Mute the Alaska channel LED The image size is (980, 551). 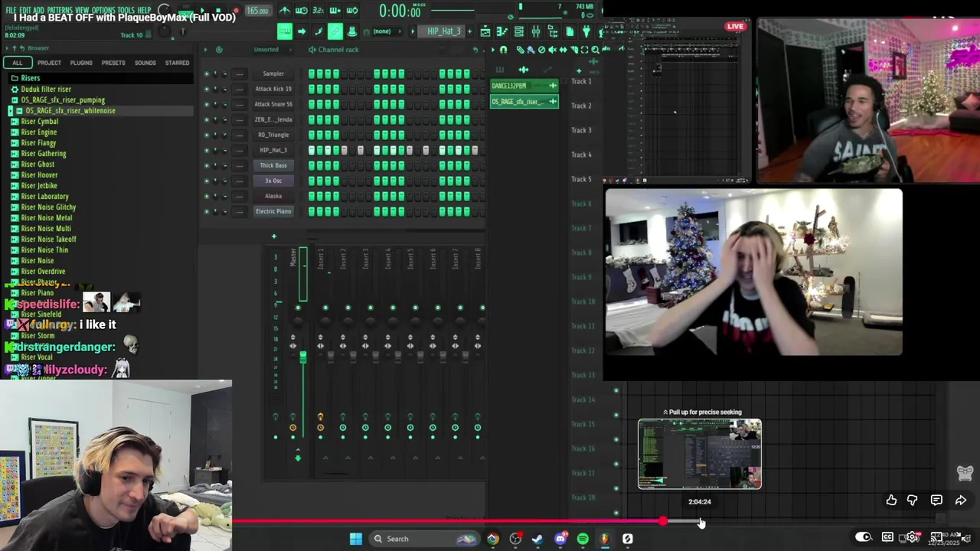point(206,196)
